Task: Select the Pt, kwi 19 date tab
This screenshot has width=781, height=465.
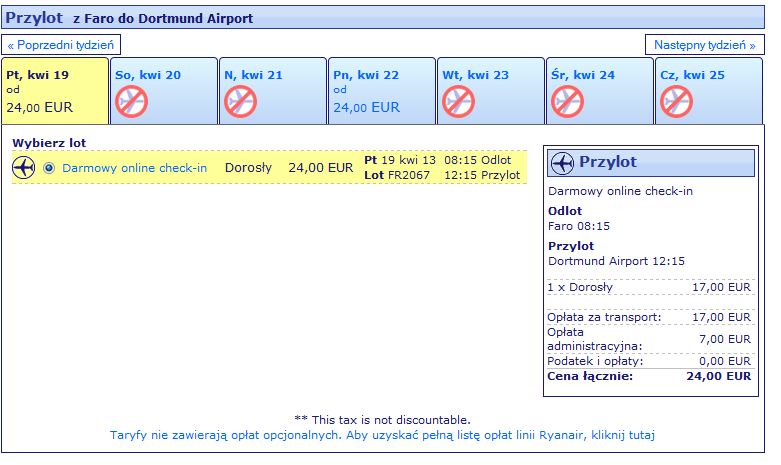Action: 55,91
